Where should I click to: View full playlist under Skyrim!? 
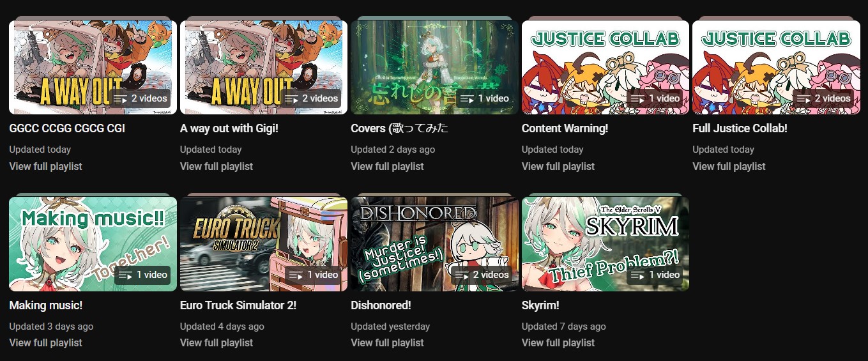(558, 342)
